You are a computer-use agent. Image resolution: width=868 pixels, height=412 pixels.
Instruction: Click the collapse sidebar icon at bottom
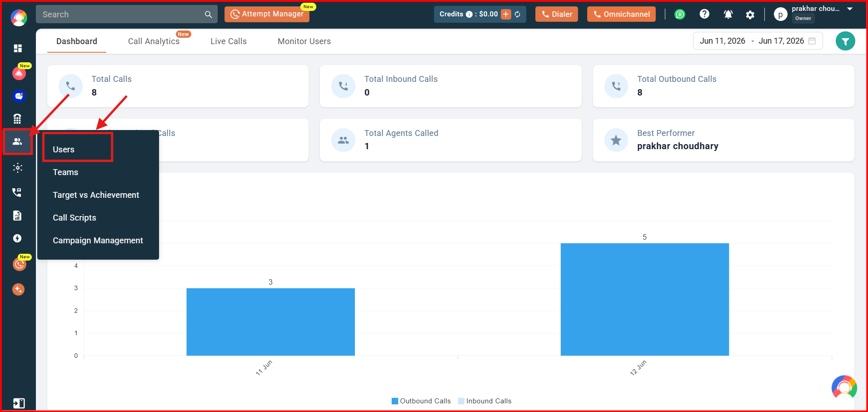tap(19, 403)
